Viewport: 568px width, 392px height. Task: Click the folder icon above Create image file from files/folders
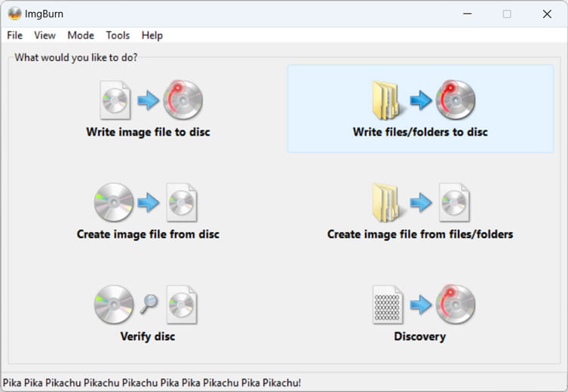[386, 202]
